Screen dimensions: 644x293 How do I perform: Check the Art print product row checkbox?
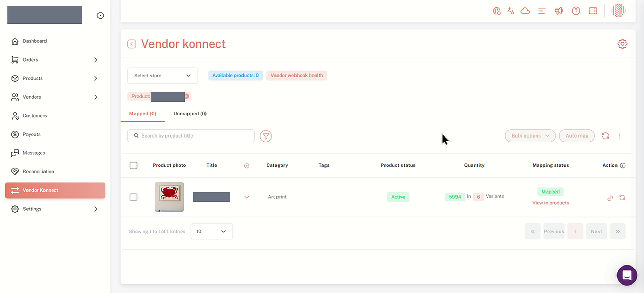point(133,197)
